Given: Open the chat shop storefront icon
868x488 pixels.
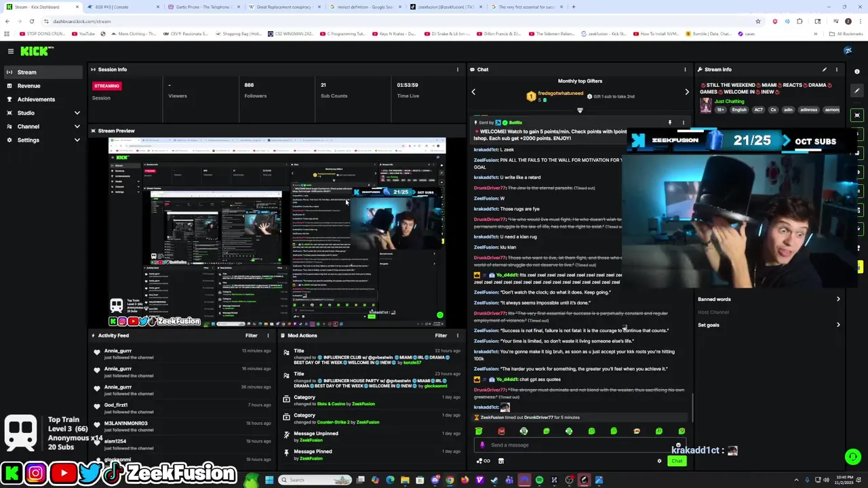Looking at the screenshot, I should pyautogui.click(x=501, y=461).
